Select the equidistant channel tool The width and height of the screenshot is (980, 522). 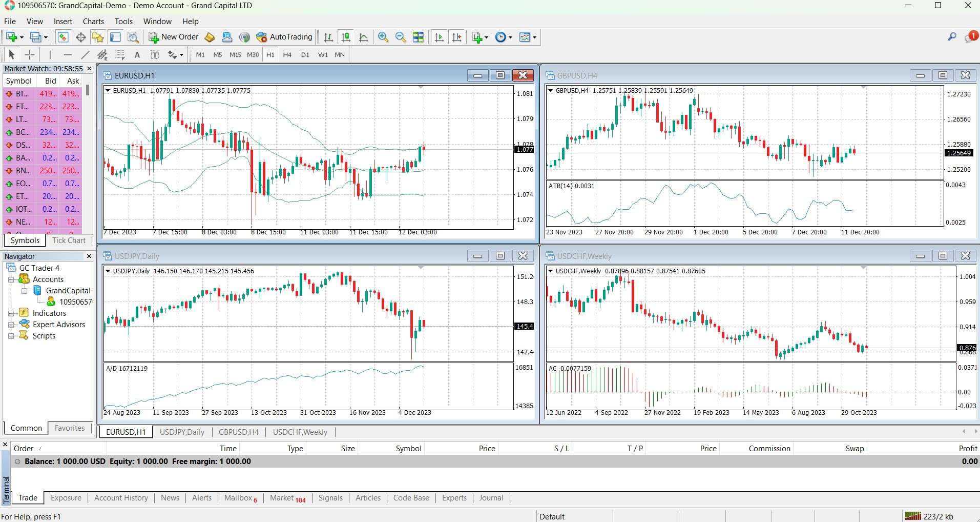pos(102,55)
